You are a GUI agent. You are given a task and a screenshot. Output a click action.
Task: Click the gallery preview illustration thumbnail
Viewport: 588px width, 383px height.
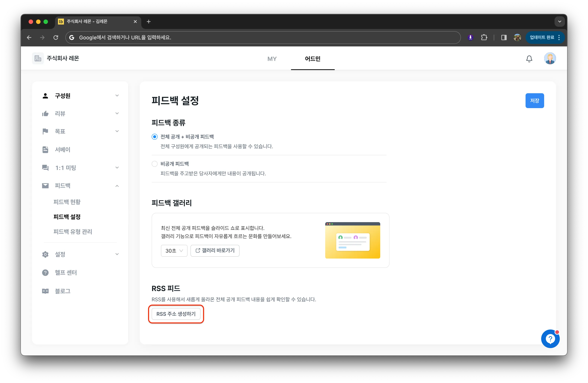[x=353, y=240]
